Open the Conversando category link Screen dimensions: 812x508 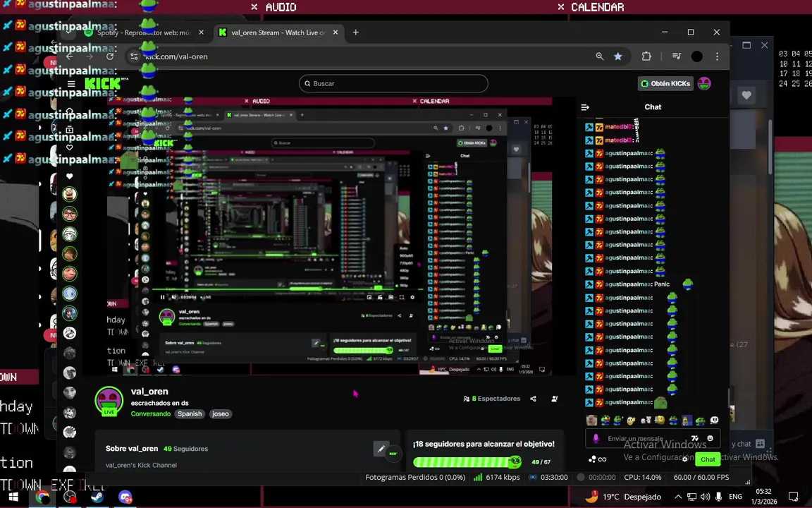[151, 413]
